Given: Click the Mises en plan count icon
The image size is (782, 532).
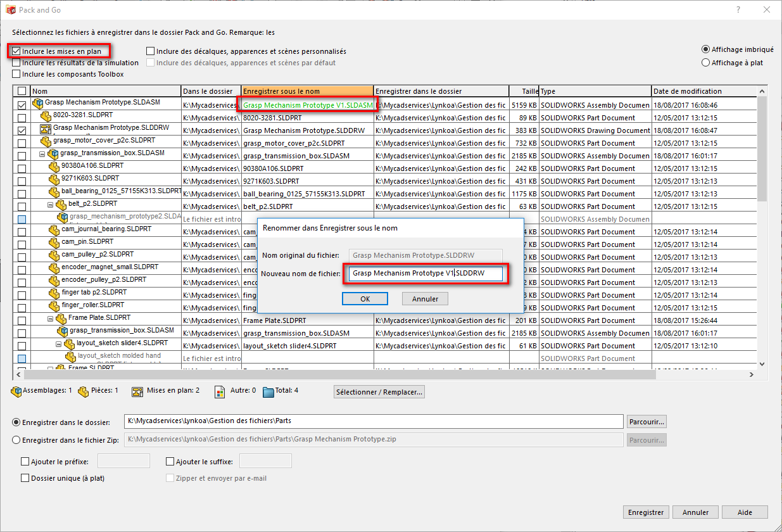Looking at the screenshot, I should pyautogui.click(x=137, y=391).
